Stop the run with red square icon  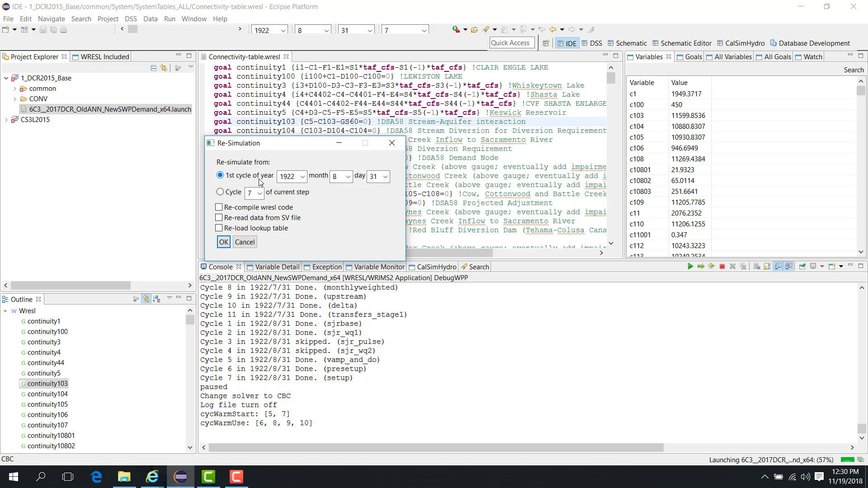[722, 267]
